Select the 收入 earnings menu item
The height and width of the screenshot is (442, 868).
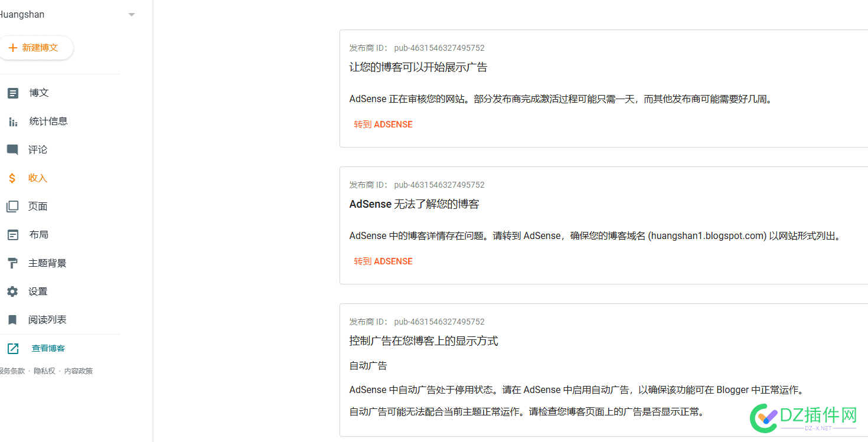coord(38,178)
